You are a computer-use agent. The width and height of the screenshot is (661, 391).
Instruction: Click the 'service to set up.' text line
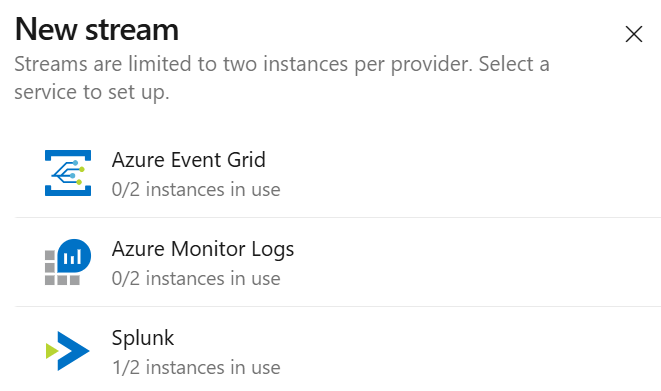click(x=92, y=92)
